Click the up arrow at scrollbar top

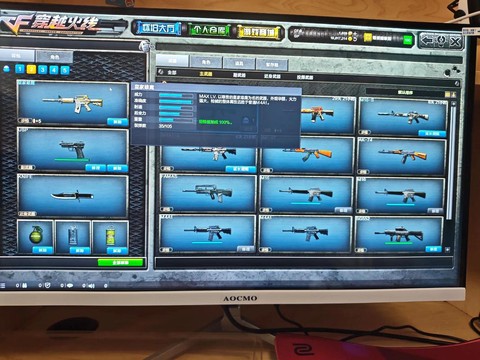[453, 104]
